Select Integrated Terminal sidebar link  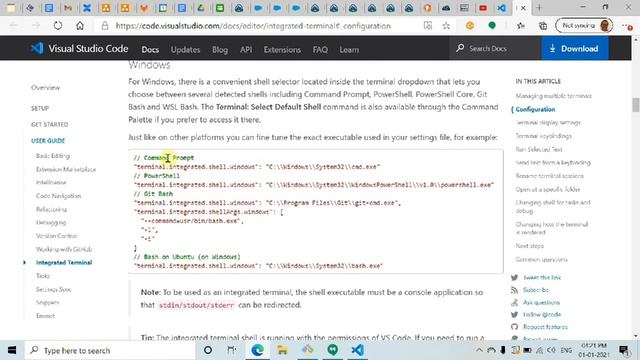coord(64,262)
